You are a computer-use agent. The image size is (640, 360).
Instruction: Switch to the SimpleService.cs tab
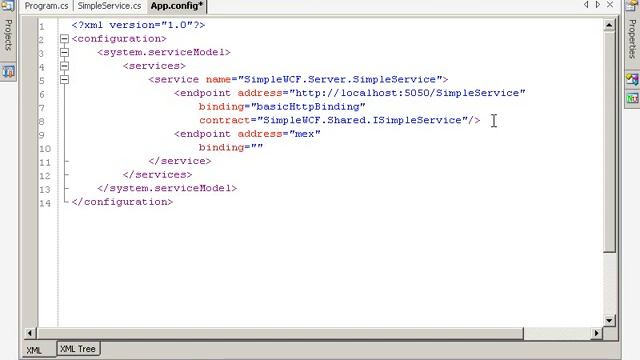pos(109,6)
